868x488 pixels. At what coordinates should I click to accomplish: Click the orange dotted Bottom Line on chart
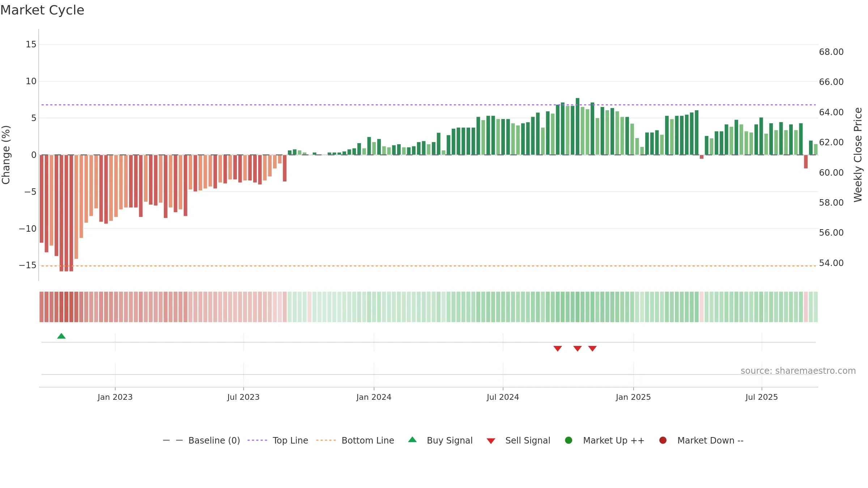429,266
